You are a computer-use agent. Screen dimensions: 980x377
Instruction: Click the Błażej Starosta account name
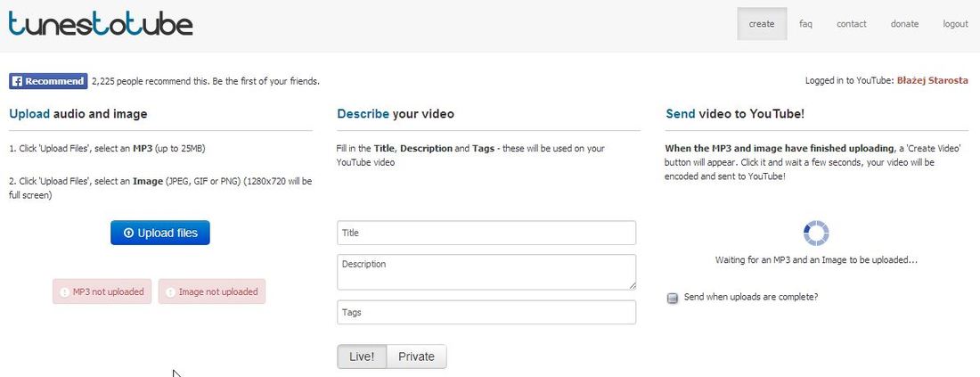[932, 80]
